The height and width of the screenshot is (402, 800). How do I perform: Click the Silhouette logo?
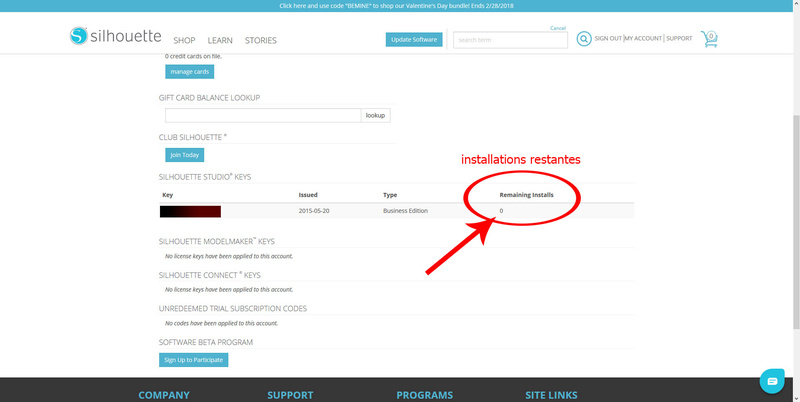point(115,36)
